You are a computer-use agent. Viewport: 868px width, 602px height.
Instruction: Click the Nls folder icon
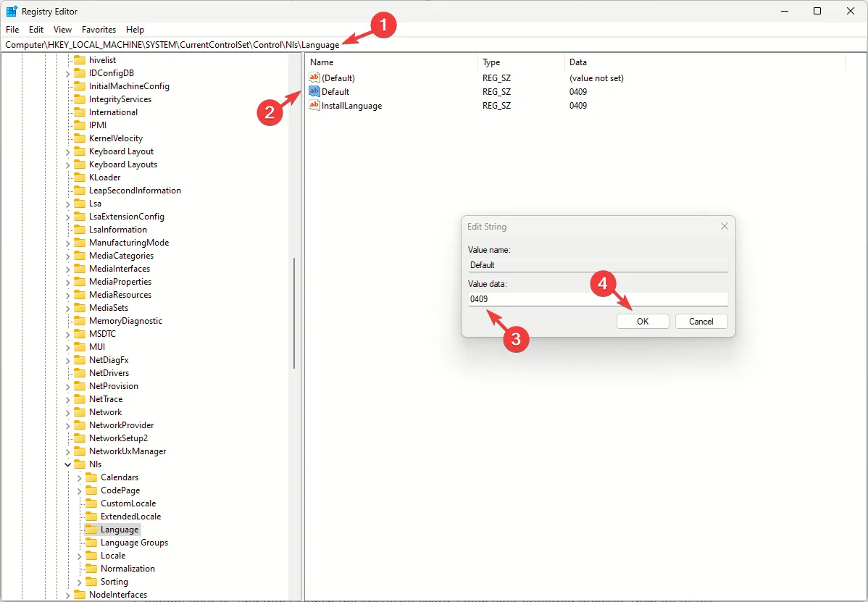(x=80, y=464)
